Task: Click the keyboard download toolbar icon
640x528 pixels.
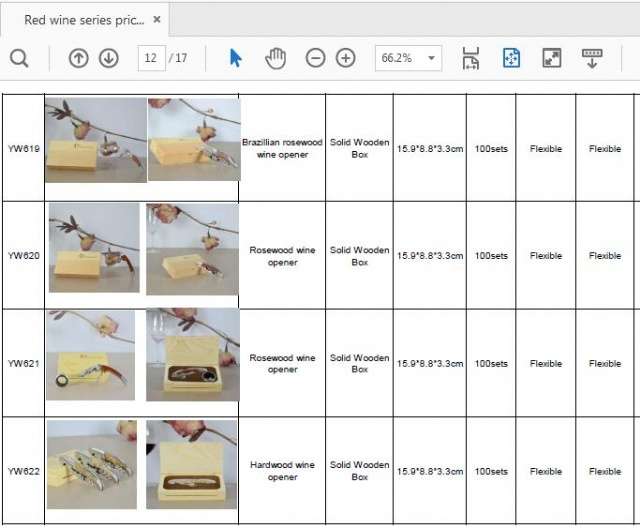Action: [x=592, y=58]
